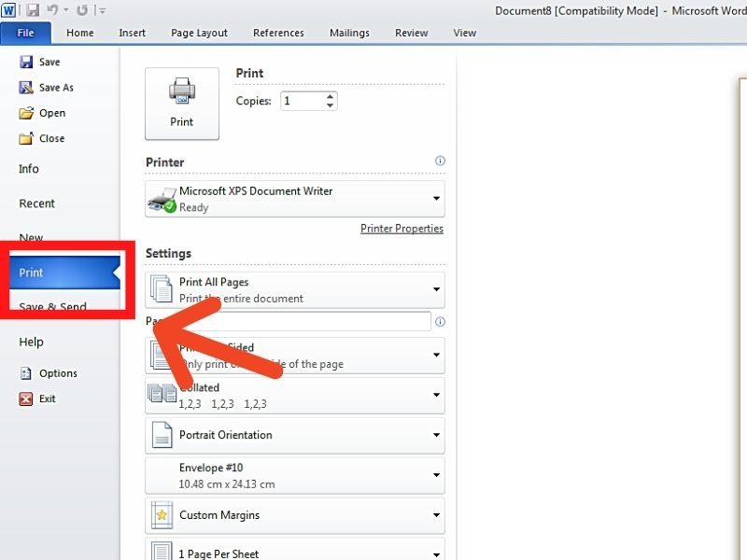This screenshot has width=747, height=560.
Task: Open the File tab
Action: pos(26,33)
